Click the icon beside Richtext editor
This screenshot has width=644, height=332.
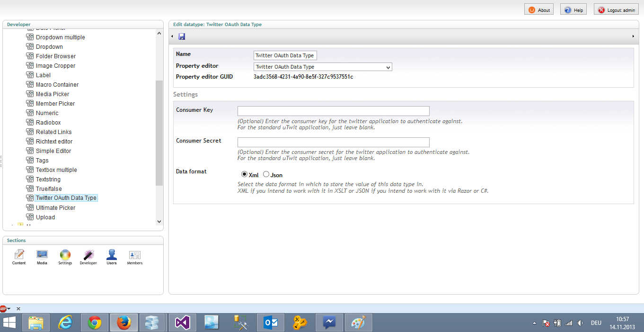(x=30, y=141)
